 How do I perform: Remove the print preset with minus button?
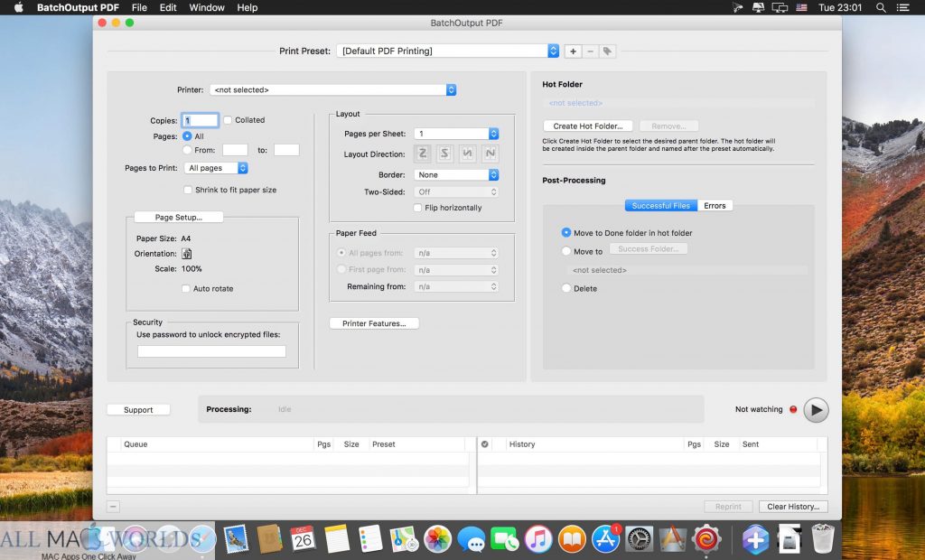[x=590, y=51]
